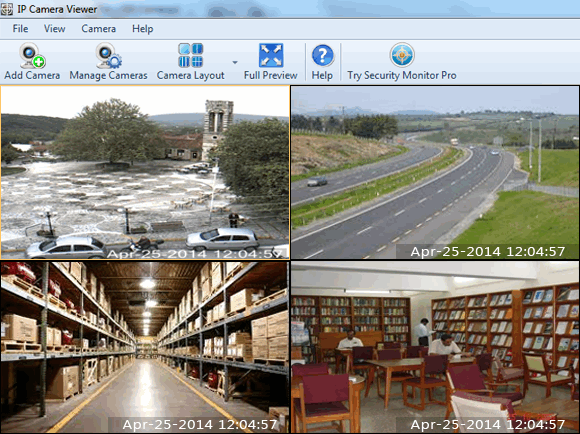The image size is (580, 434).
Task: Click the Add Camera webcam icon
Action: coord(32,56)
